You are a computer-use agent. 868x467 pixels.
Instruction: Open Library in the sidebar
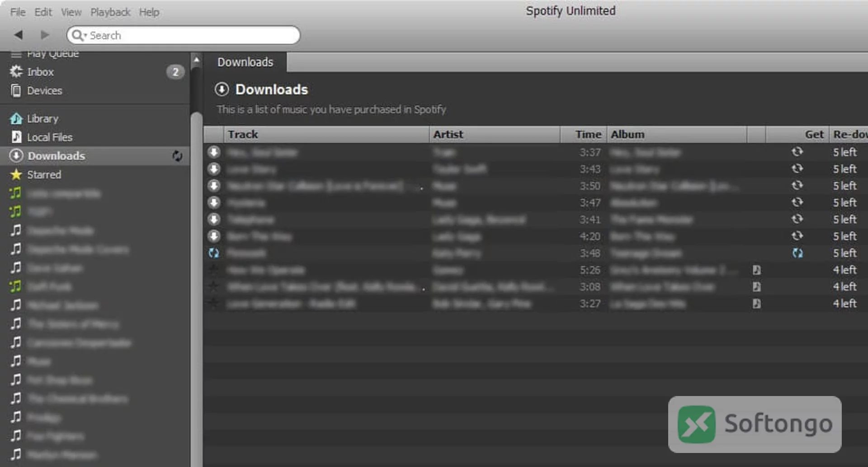pyautogui.click(x=42, y=119)
